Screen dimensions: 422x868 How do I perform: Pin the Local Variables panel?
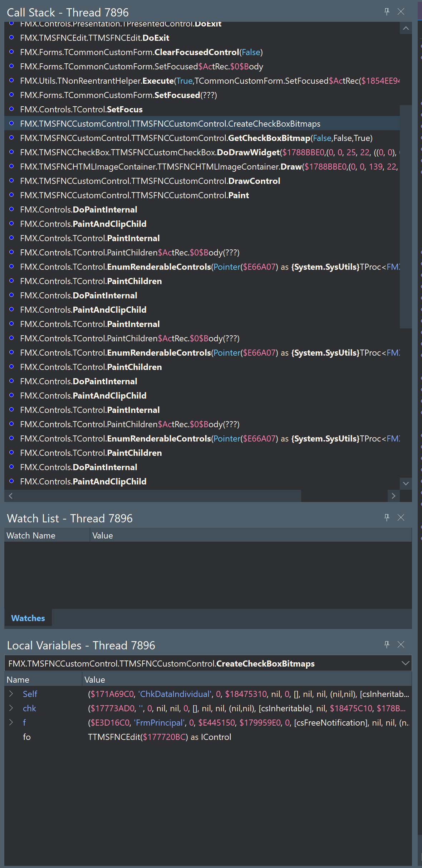[387, 644]
